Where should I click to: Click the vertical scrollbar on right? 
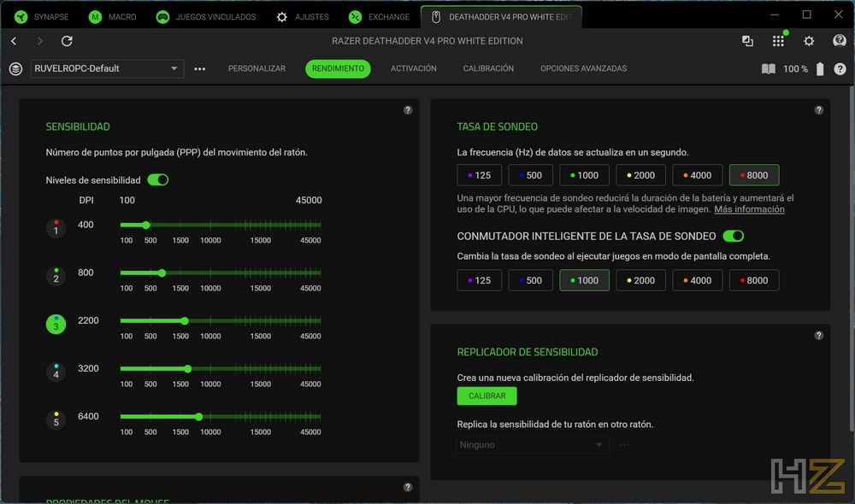tap(852, 259)
